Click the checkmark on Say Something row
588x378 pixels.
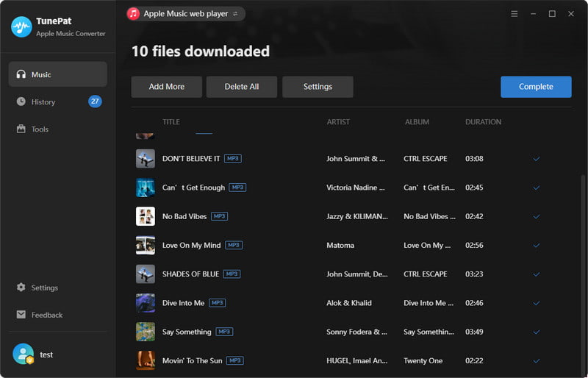tap(537, 332)
